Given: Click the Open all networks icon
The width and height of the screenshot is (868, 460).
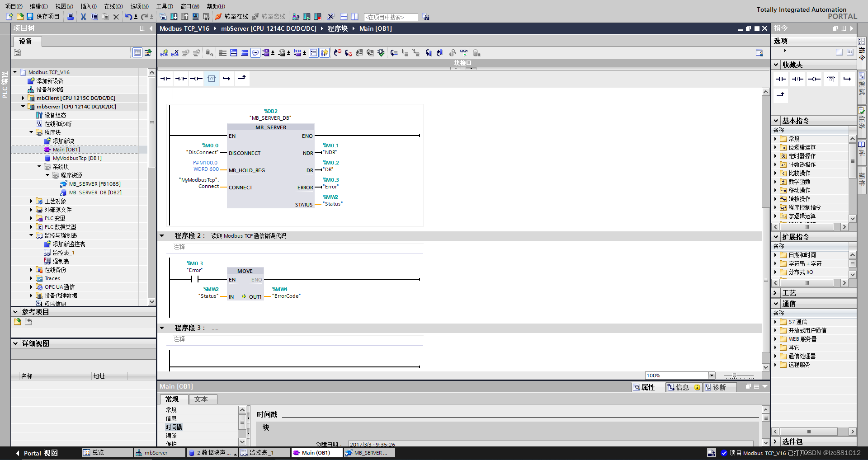Looking at the screenshot, I should (234, 53).
